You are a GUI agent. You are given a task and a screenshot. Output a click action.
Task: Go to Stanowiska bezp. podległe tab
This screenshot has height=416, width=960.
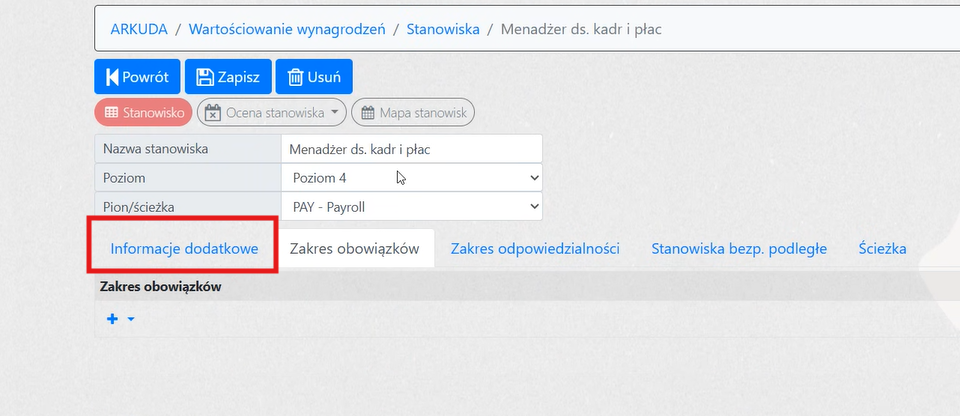coord(738,249)
